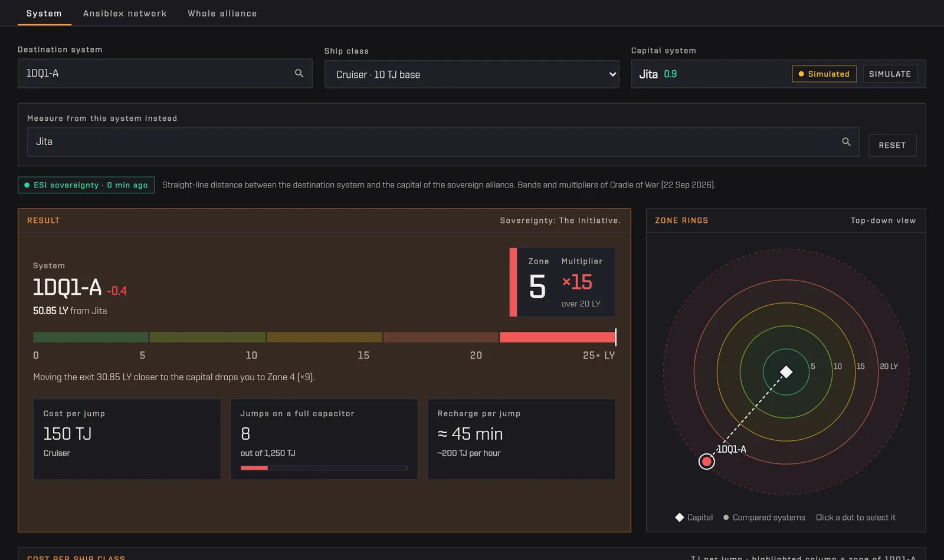Click the green Zone 1 segment of distance bar
944x560 pixels.
tap(91, 337)
